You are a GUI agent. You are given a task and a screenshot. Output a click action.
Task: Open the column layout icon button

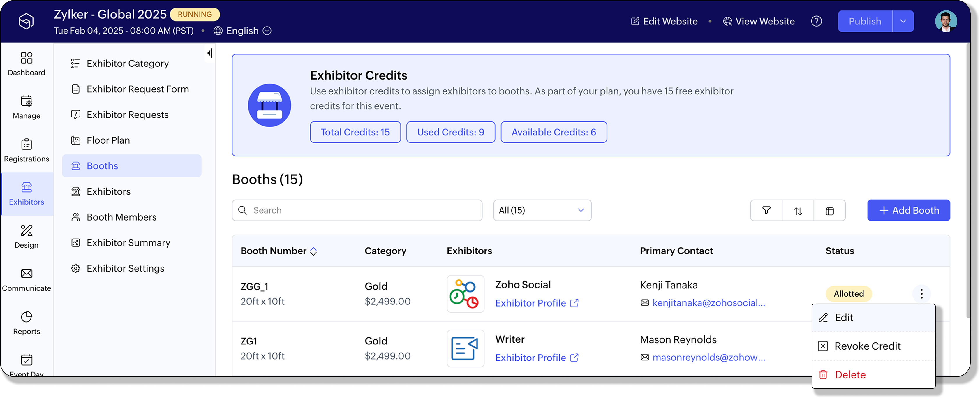(x=830, y=210)
